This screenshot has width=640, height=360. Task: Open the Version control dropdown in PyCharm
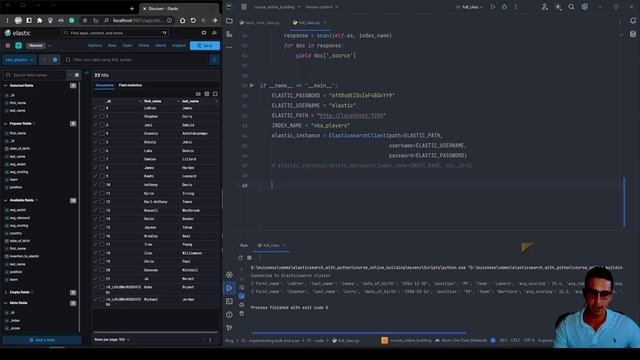click(322, 7)
